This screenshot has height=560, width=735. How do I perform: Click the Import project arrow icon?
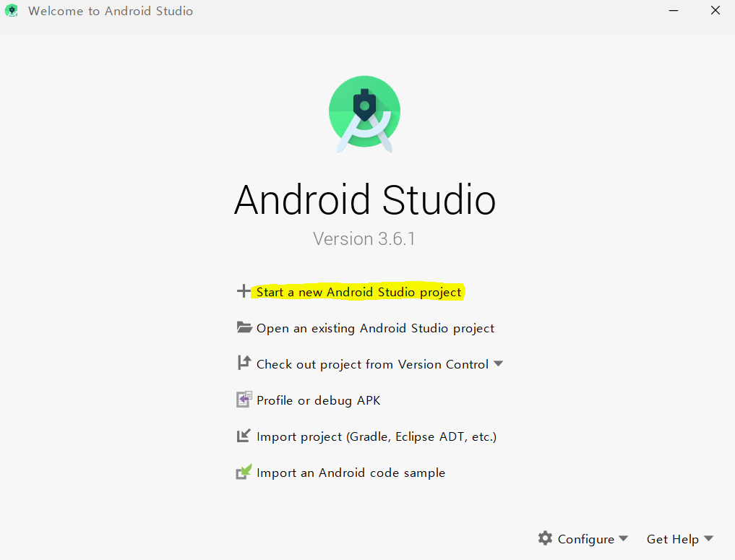(x=244, y=436)
